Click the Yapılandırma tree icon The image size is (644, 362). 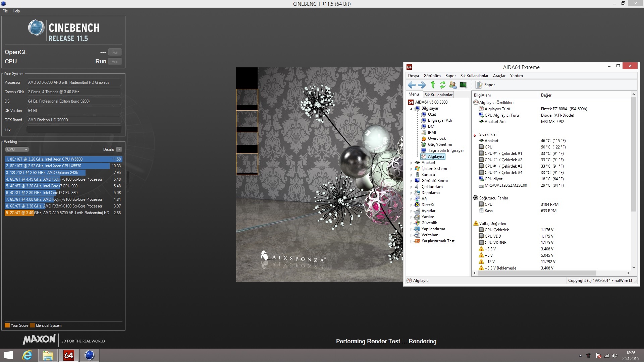click(x=417, y=229)
